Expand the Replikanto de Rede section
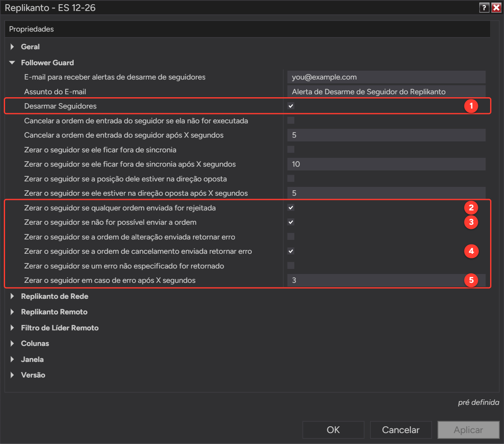Screen dimensions: 504x444 tap(12, 296)
